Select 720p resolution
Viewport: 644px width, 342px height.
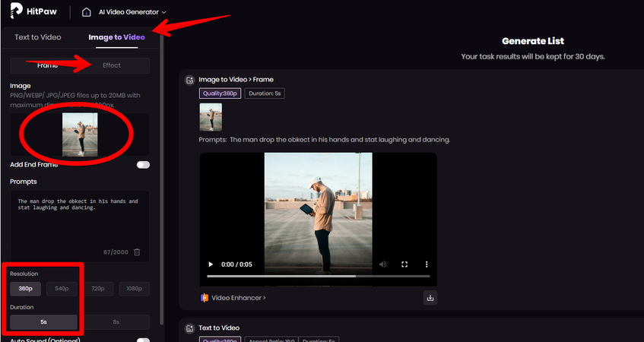98,289
